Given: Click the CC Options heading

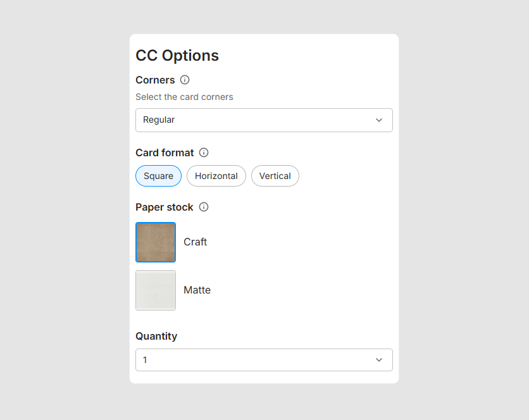Looking at the screenshot, I should tap(177, 56).
